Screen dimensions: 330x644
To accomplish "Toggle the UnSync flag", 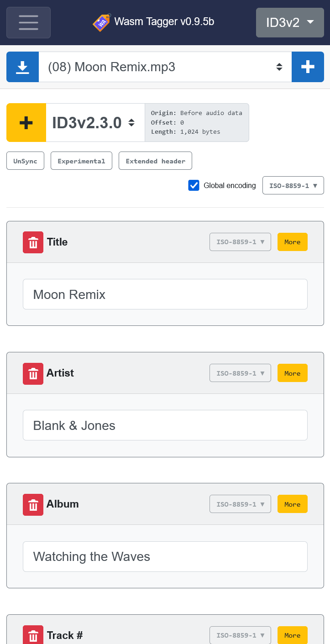I will [25, 161].
